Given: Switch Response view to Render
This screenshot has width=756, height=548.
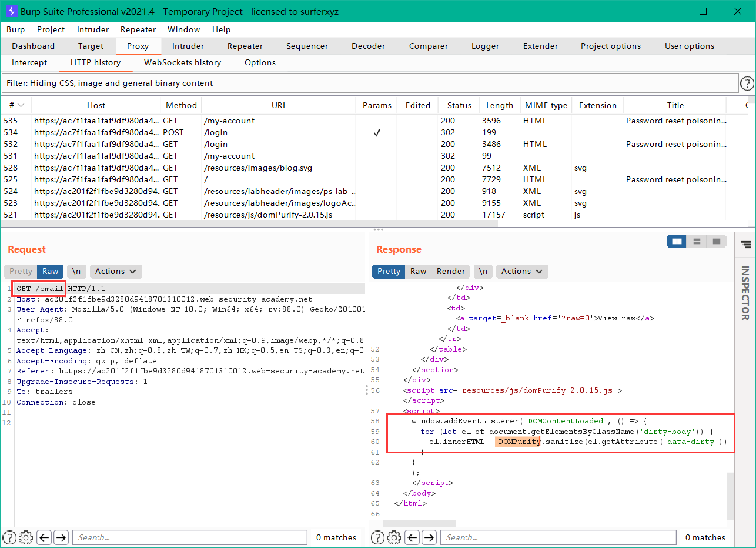Looking at the screenshot, I should point(451,271).
